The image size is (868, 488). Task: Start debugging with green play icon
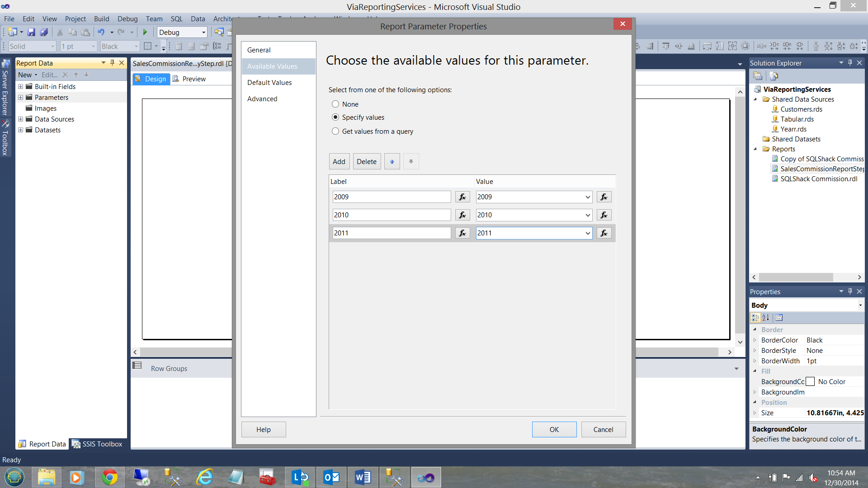point(145,32)
